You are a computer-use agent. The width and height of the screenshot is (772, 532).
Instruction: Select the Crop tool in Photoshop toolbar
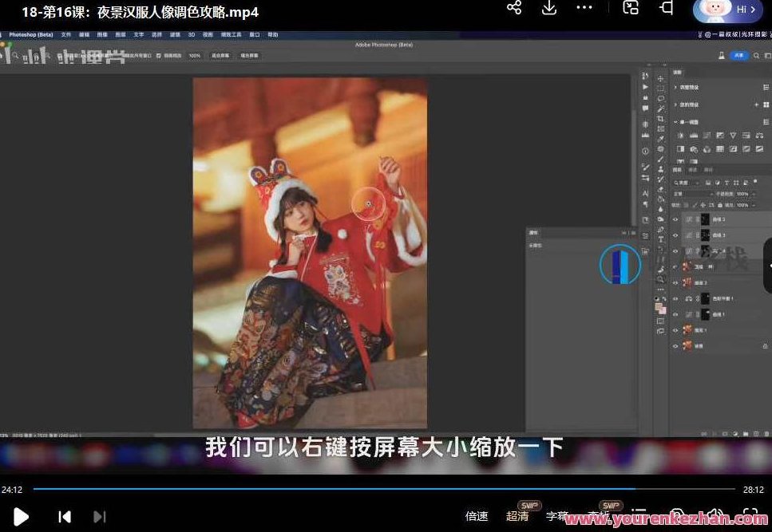pos(660,119)
